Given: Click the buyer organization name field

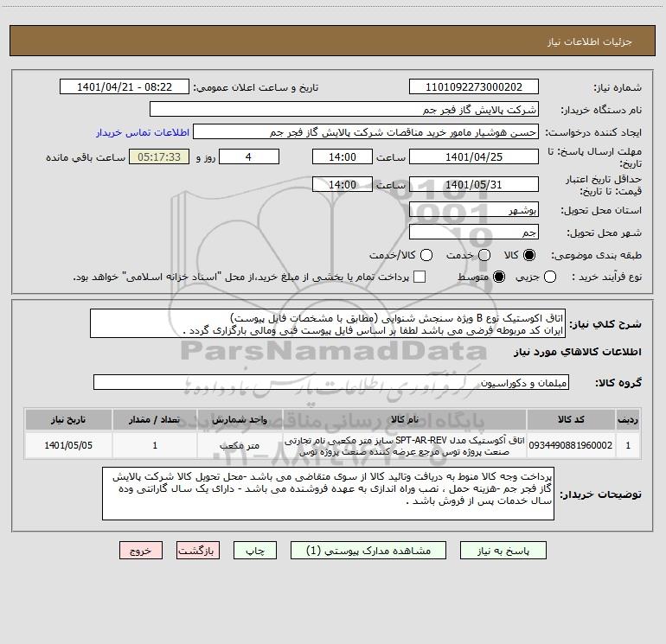Looking at the screenshot, I should coord(344,110).
